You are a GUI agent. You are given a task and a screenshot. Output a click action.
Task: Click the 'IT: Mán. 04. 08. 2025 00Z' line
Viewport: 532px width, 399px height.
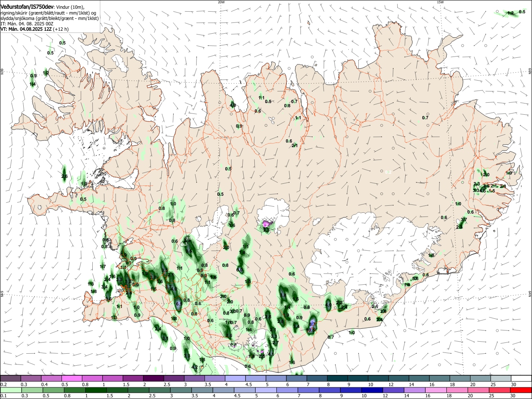[27, 24]
